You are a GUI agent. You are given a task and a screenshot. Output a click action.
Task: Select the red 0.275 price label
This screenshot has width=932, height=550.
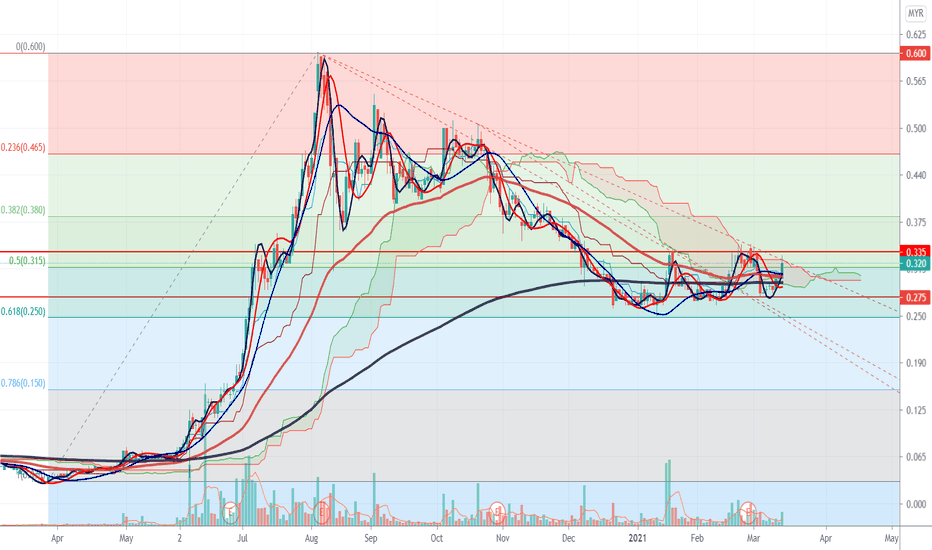tap(915, 297)
